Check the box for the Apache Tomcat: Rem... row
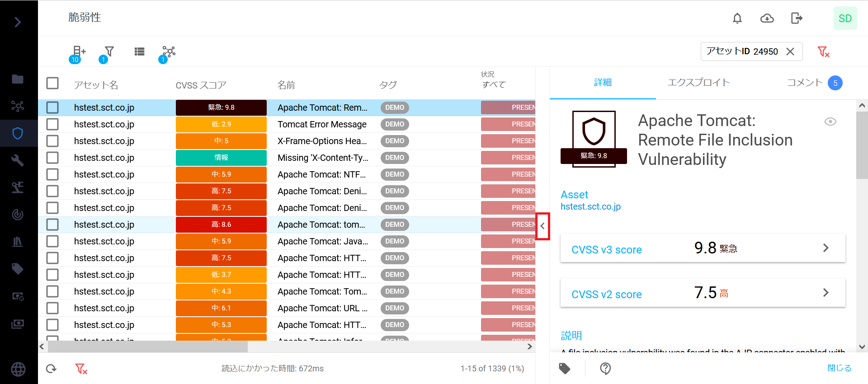Viewport: 868px width, 384px height. (52, 108)
